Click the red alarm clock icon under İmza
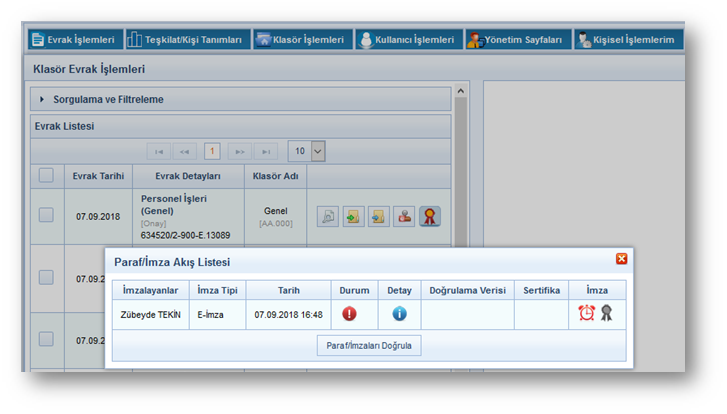Viewport: 727px width, 414px height. pyautogui.click(x=587, y=313)
